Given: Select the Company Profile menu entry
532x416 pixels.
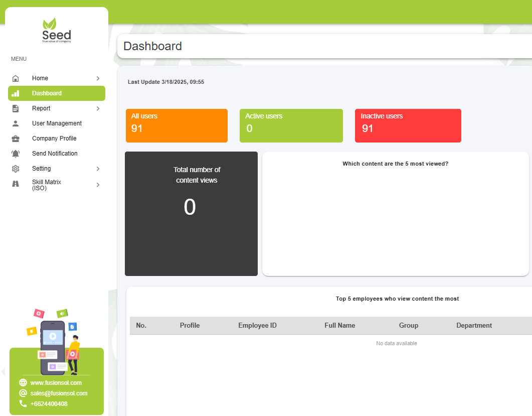Looking at the screenshot, I should (x=54, y=138).
